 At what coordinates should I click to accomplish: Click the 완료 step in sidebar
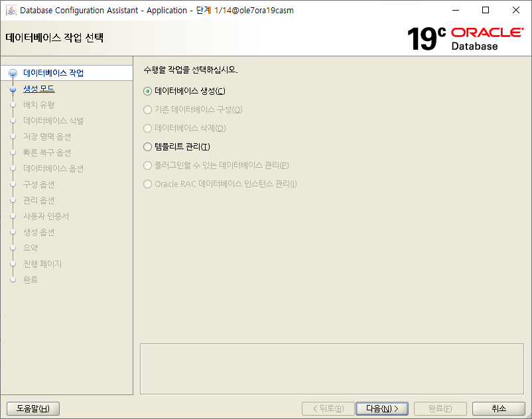tap(31, 280)
